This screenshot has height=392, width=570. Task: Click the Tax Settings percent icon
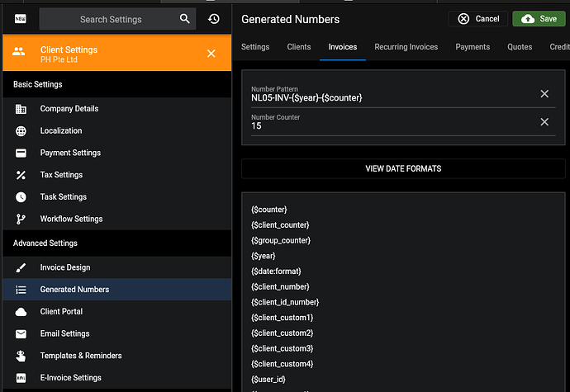click(x=21, y=175)
